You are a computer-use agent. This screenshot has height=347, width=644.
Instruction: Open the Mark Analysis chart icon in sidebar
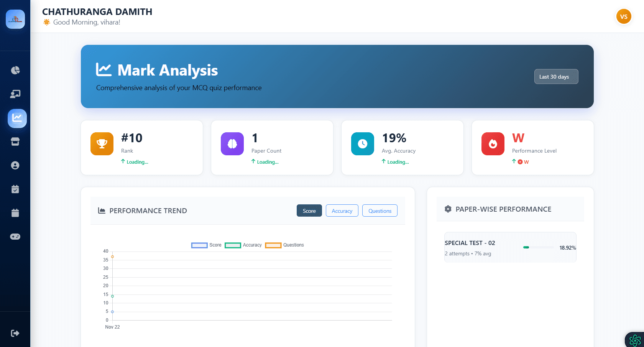pyautogui.click(x=17, y=118)
